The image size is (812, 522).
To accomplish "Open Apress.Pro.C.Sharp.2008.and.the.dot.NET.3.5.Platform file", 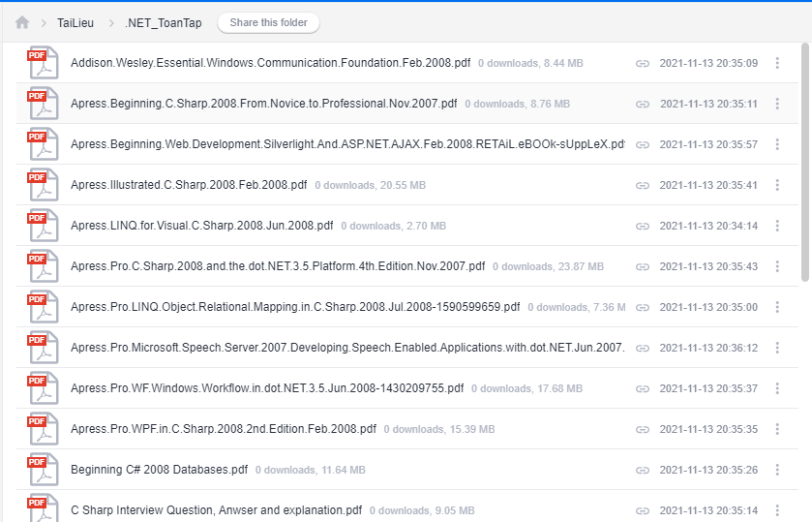I will 278,266.
